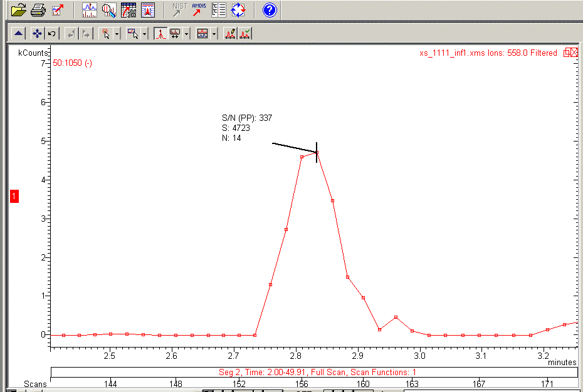Open the horizontal scale tool dropdown arrow
The image size is (583, 392).
click(x=186, y=34)
